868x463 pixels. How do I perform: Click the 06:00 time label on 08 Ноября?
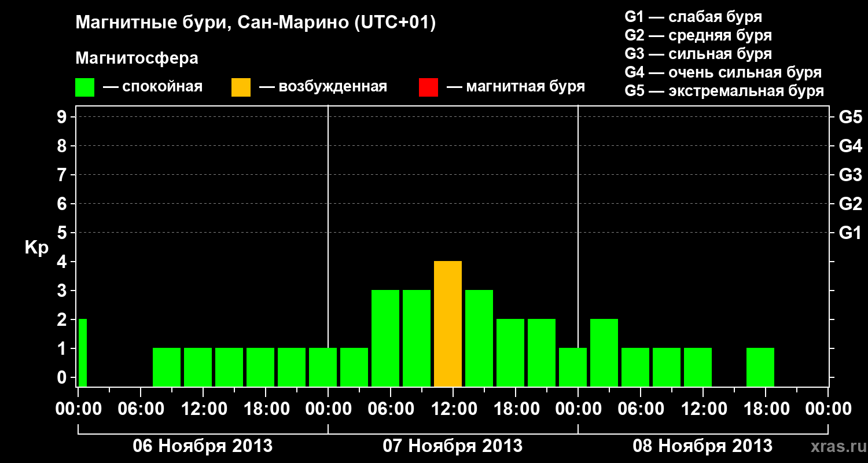pyautogui.click(x=641, y=409)
